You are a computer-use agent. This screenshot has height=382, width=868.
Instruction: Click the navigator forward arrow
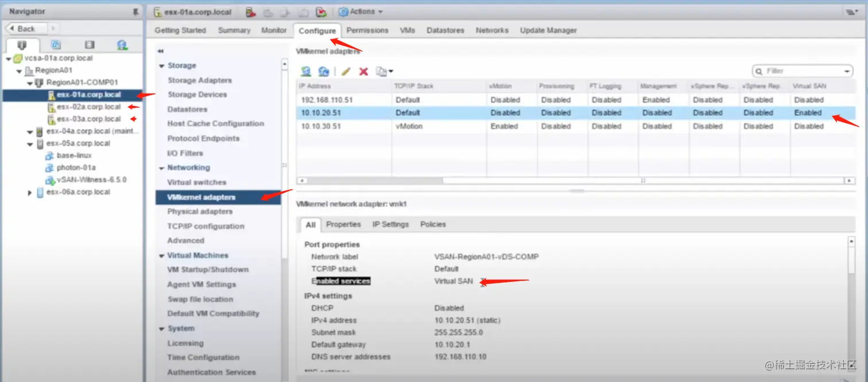pos(52,28)
